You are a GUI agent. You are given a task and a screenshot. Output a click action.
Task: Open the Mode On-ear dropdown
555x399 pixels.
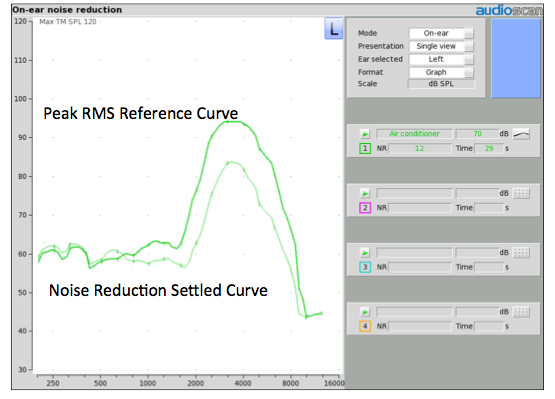441,33
